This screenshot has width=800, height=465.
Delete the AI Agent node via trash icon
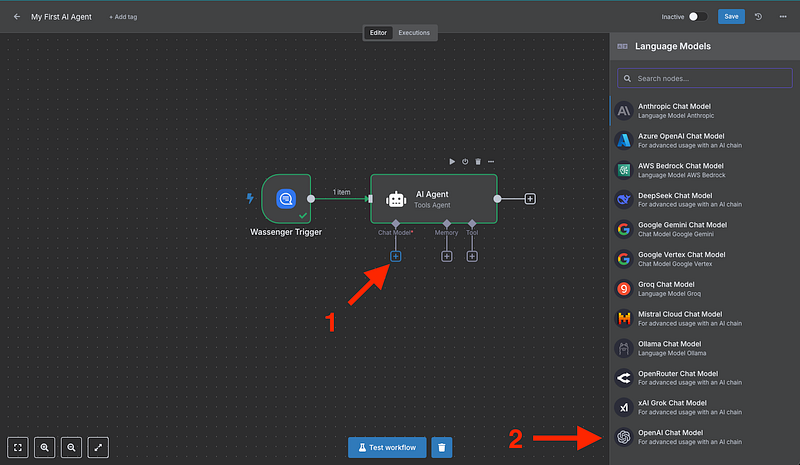point(478,161)
